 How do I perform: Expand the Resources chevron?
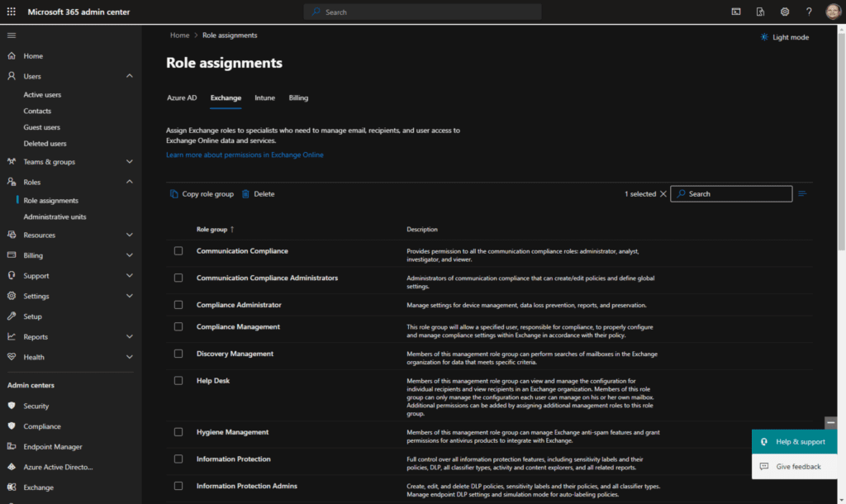[130, 235]
